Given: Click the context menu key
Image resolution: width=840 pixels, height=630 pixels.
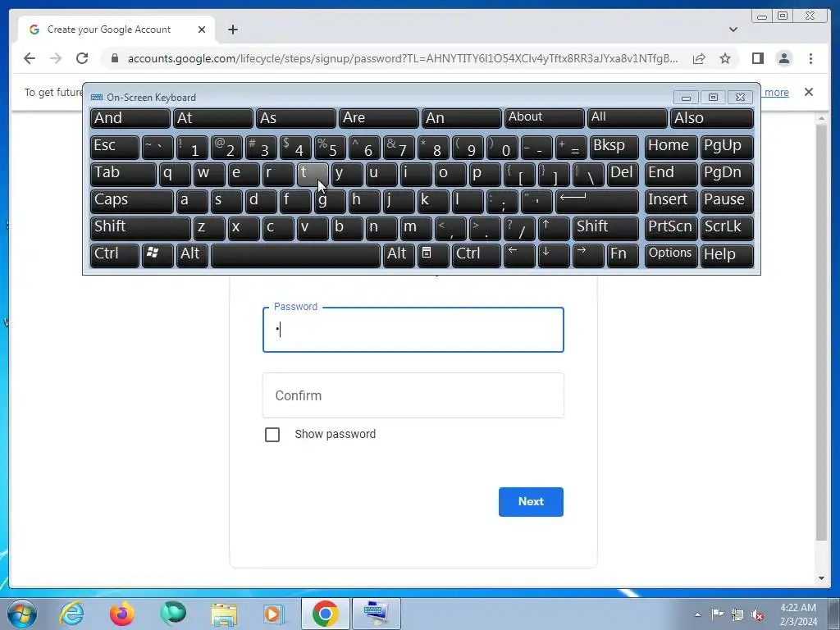Looking at the screenshot, I should click(433, 255).
